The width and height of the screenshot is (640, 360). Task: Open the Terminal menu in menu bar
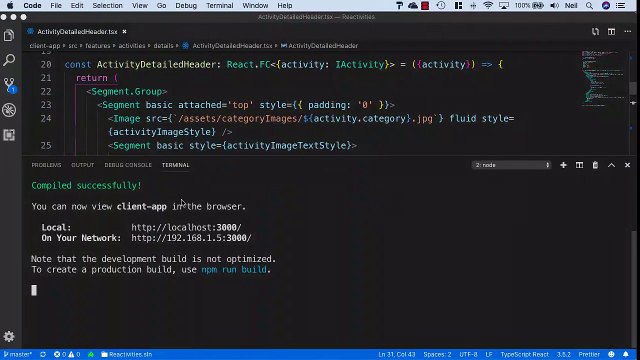click(220, 6)
